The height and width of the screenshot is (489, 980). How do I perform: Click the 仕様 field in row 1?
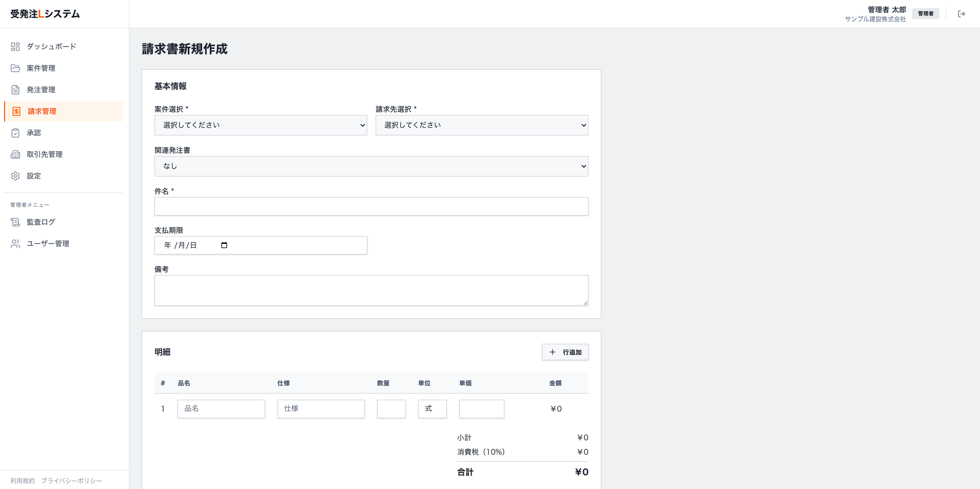321,409
